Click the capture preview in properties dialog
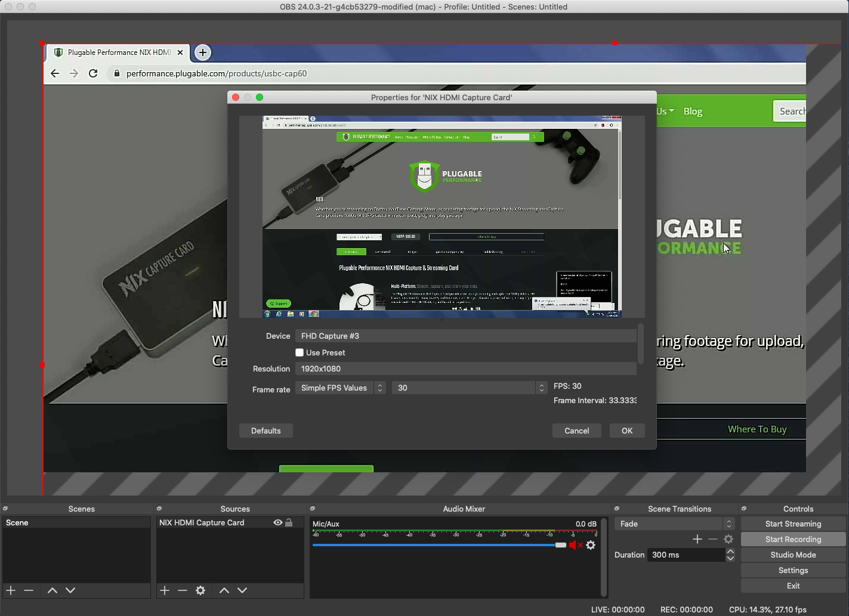This screenshot has width=849, height=616. (x=442, y=216)
